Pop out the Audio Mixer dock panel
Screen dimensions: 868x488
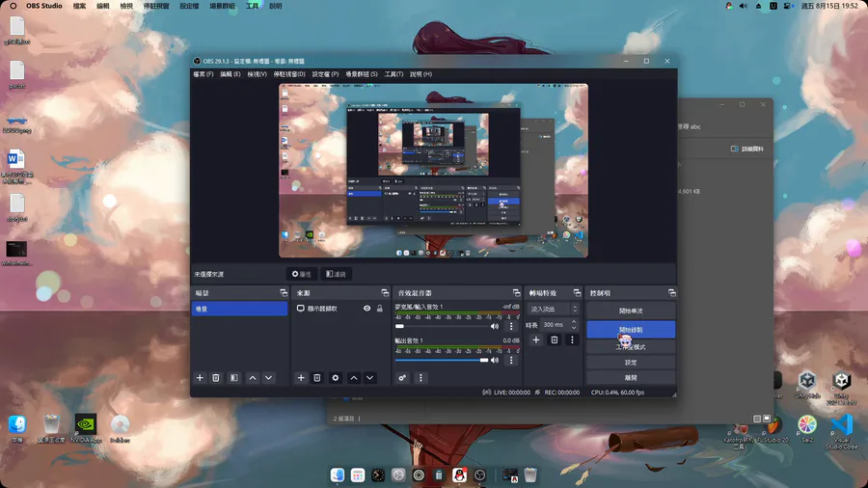(x=517, y=292)
